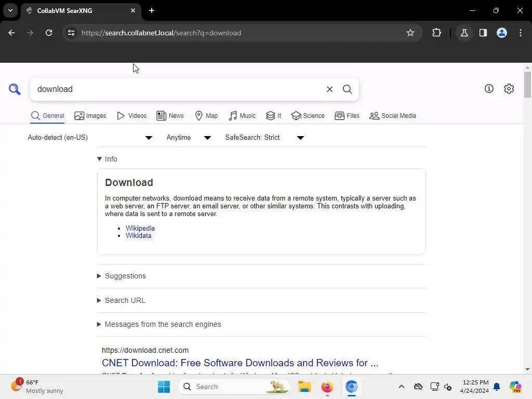Open the clock showing 12:25 PM

point(474,387)
